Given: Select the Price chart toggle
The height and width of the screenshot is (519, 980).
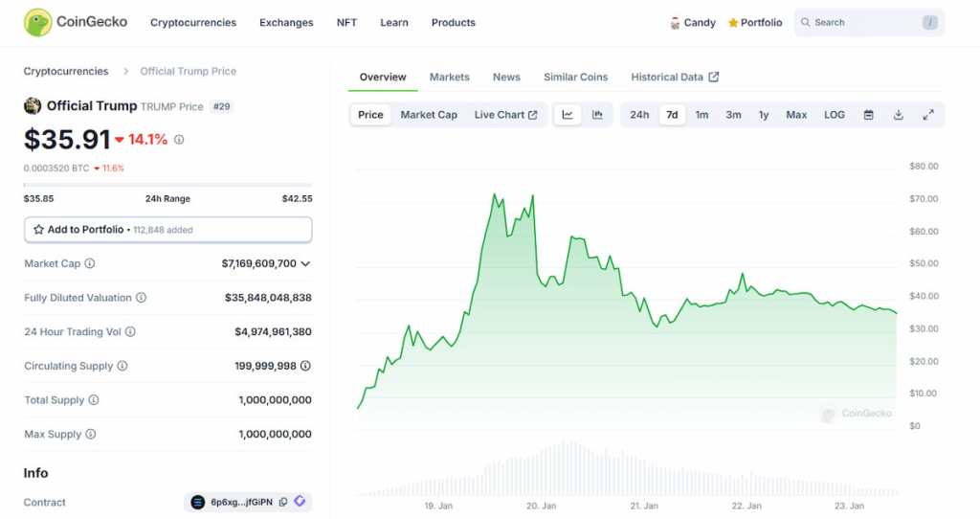Looking at the screenshot, I should pyautogui.click(x=370, y=115).
